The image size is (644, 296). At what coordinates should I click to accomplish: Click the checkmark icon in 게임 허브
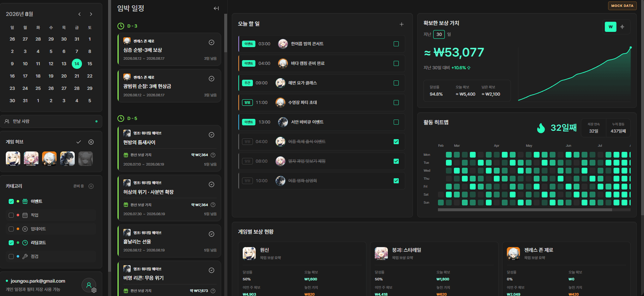(x=79, y=142)
